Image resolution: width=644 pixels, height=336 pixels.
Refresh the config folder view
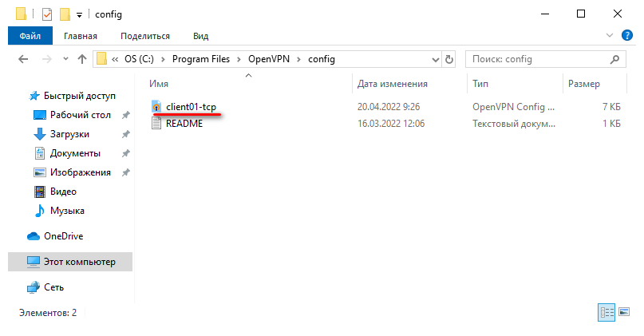click(x=449, y=59)
